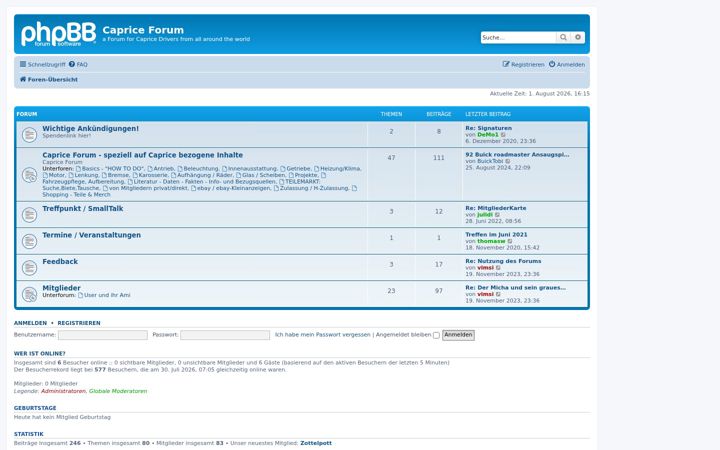The height and width of the screenshot is (450, 720).
Task: View latest post icon next to DeMo1
Action: click(503, 135)
